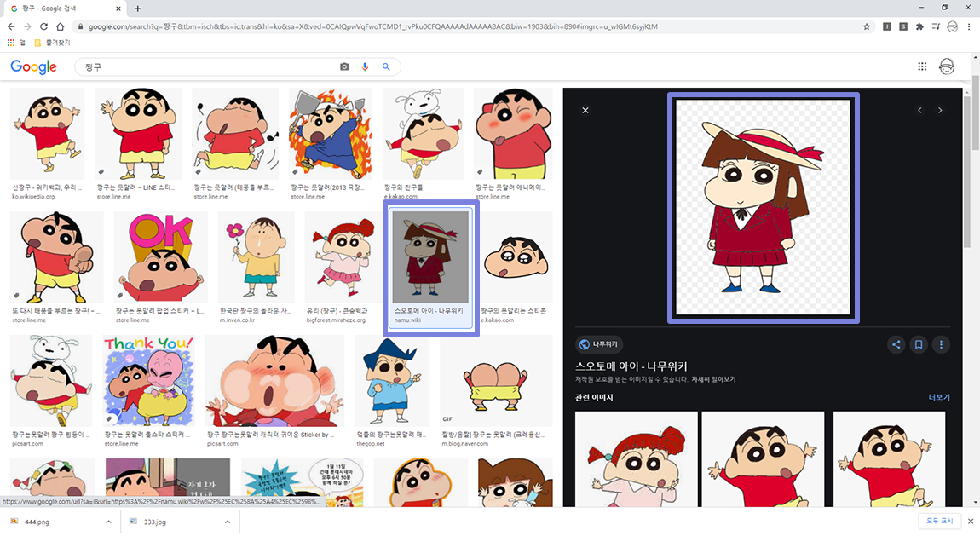Open the bookmarks folder in bookmarks bar
Viewport: 980px width, 536px height.
52,43
